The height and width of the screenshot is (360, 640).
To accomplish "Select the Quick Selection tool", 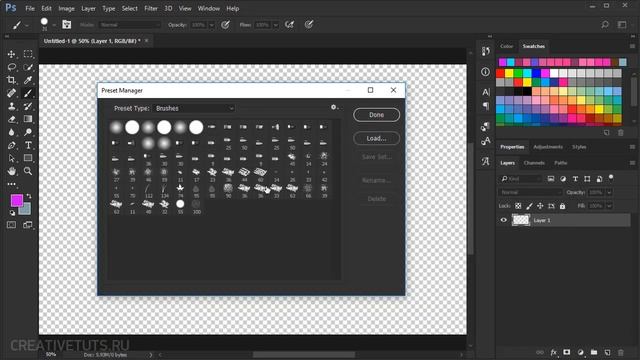I will pyautogui.click(x=28, y=67).
